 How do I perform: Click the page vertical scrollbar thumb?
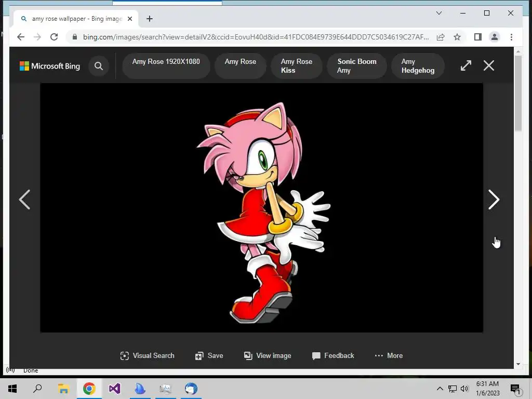[518, 94]
